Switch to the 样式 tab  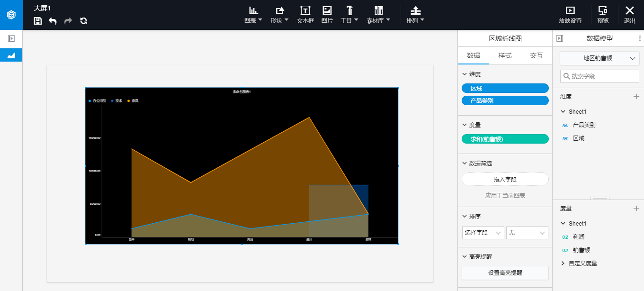[x=505, y=55]
